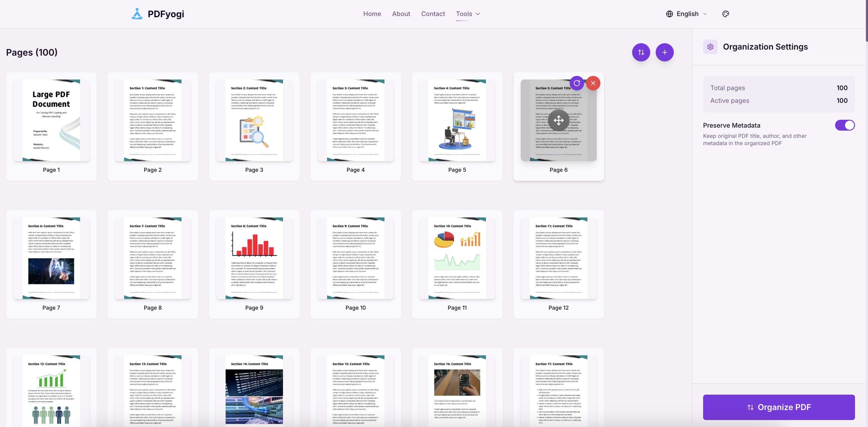This screenshot has height=427, width=868.
Task: Click the move handle on Page 6
Action: tap(558, 120)
